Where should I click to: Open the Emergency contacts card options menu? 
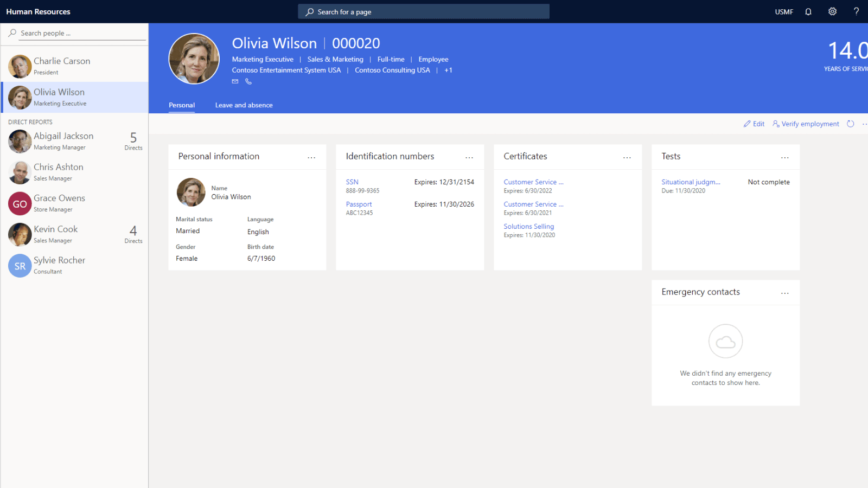pyautogui.click(x=785, y=293)
